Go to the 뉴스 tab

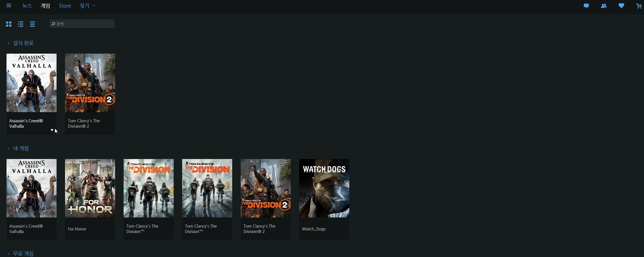point(27,6)
